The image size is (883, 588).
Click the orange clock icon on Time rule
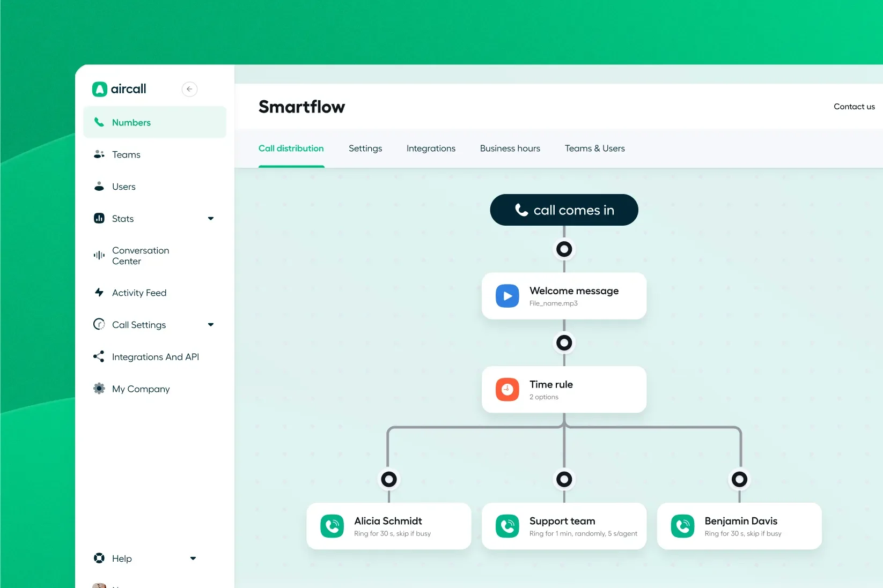point(507,390)
